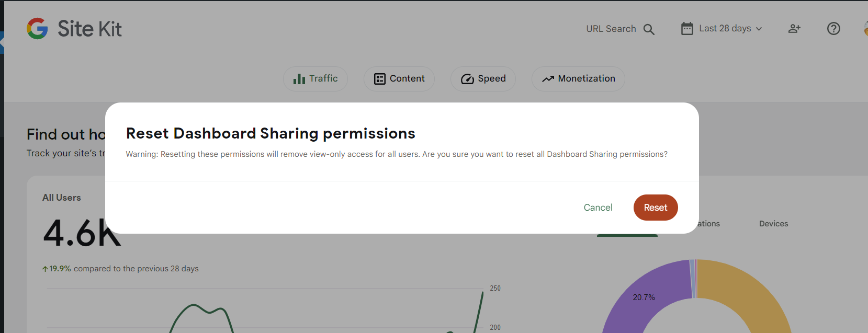Click the 19.9% change indicator
Screen dimensions: 868x333
(x=57, y=269)
